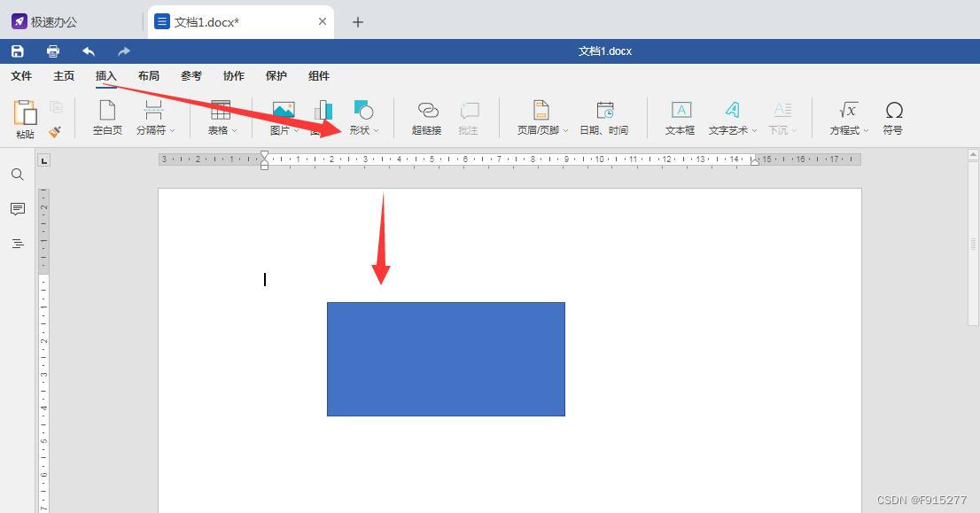Switch to the 文档1.docx tab

click(x=241, y=22)
